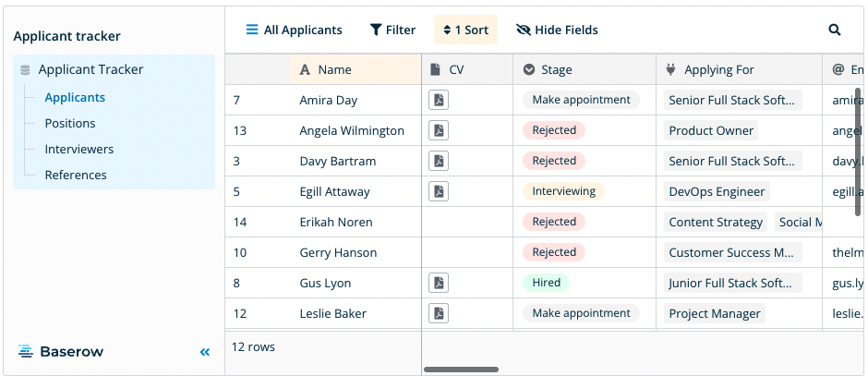
Task: Open the 1 Sort options
Action: click(x=465, y=30)
